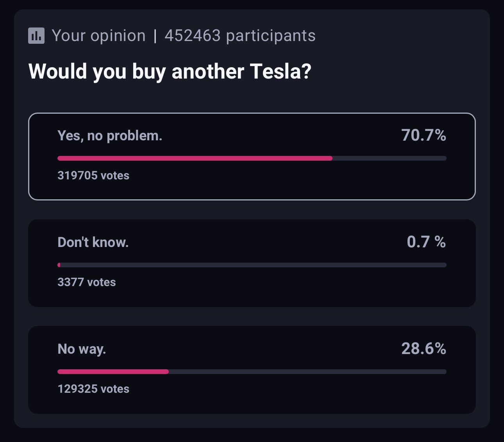Click the 129325 votes count
Screen dimensions: 504x442
(93, 389)
